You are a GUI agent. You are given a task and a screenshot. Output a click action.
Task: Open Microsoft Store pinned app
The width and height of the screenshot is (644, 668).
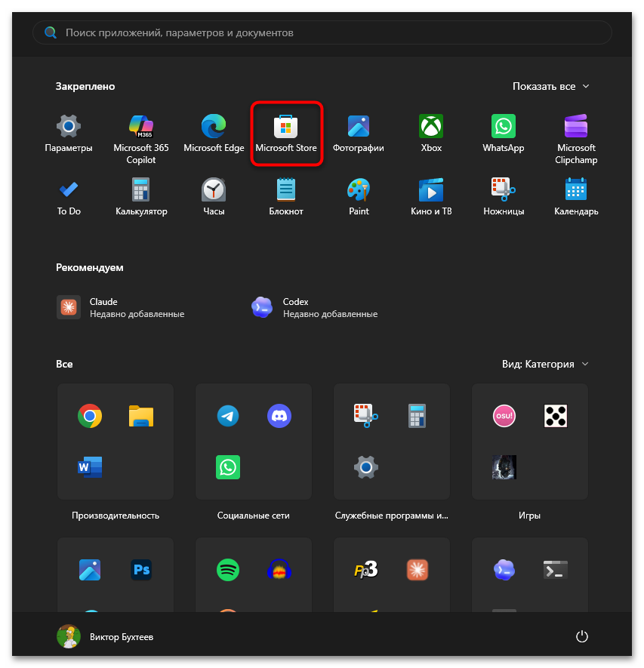pyautogui.click(x=286, y=134)
